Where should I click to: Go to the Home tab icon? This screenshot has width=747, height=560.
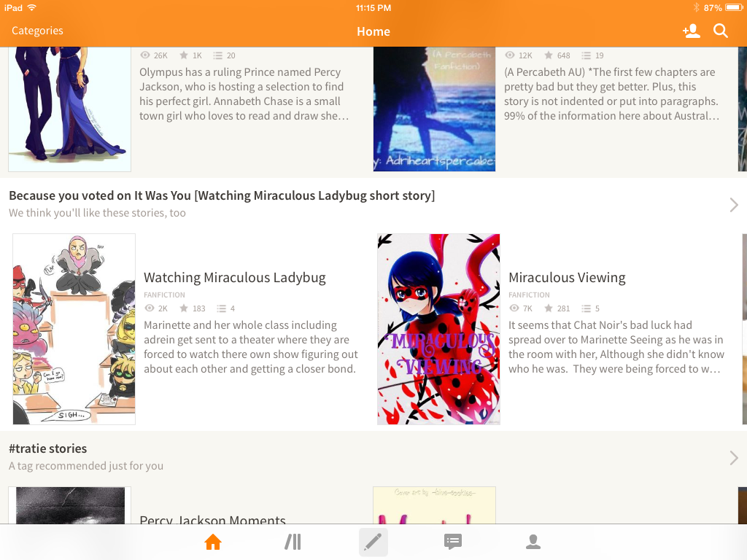(x=213, y=542)
